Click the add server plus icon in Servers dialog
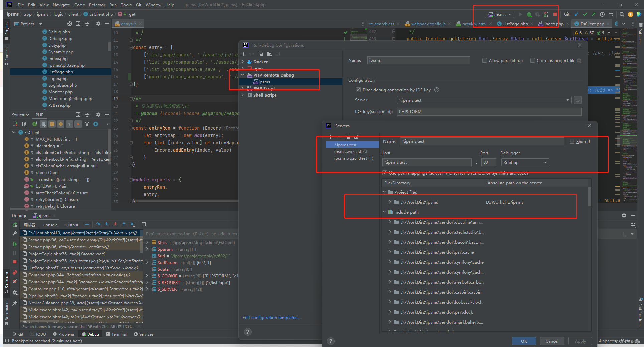 coord(330,137)
